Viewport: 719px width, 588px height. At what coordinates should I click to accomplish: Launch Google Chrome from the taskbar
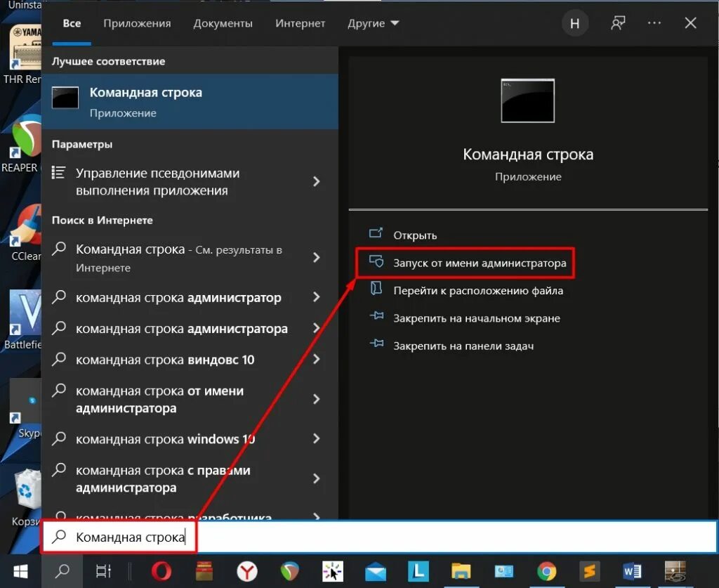(546, 571)
